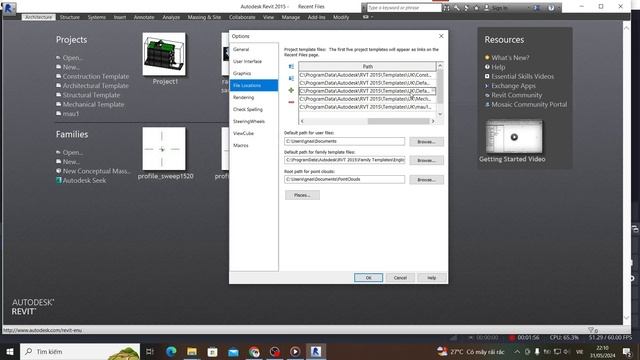640x360 pixels.
Task: Play the Getting Started Video thumbnail
Action: 514,137
